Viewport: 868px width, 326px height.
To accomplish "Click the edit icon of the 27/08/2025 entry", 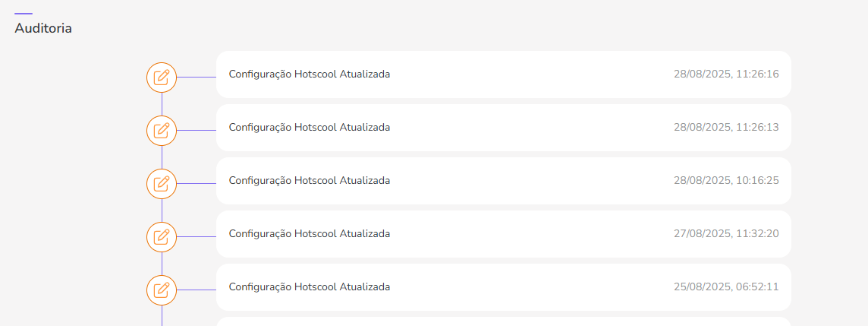I will [x=162, y=237].
